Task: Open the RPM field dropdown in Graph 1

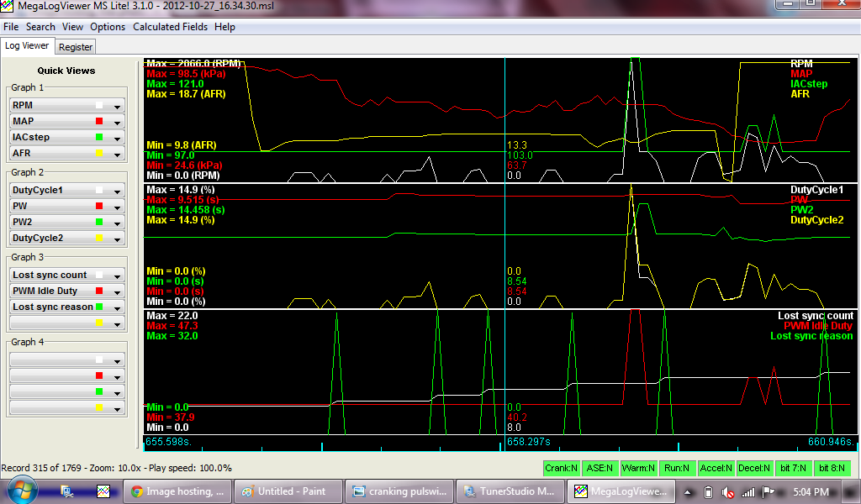Action: tap(118, 106)
